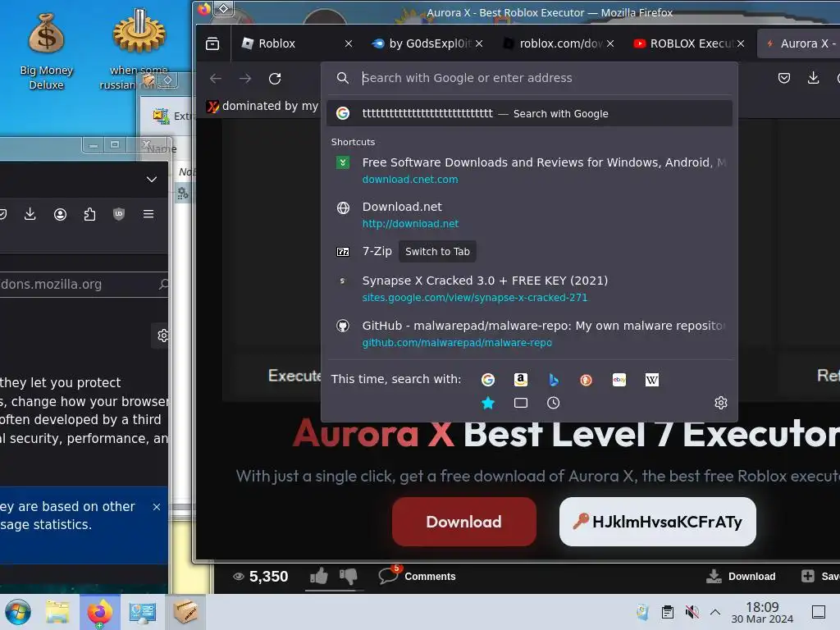Search History with the clock icon
Image resolution: width=840 pixels, height=630 pixels.
pyautogui.click(x=554, y=403)
